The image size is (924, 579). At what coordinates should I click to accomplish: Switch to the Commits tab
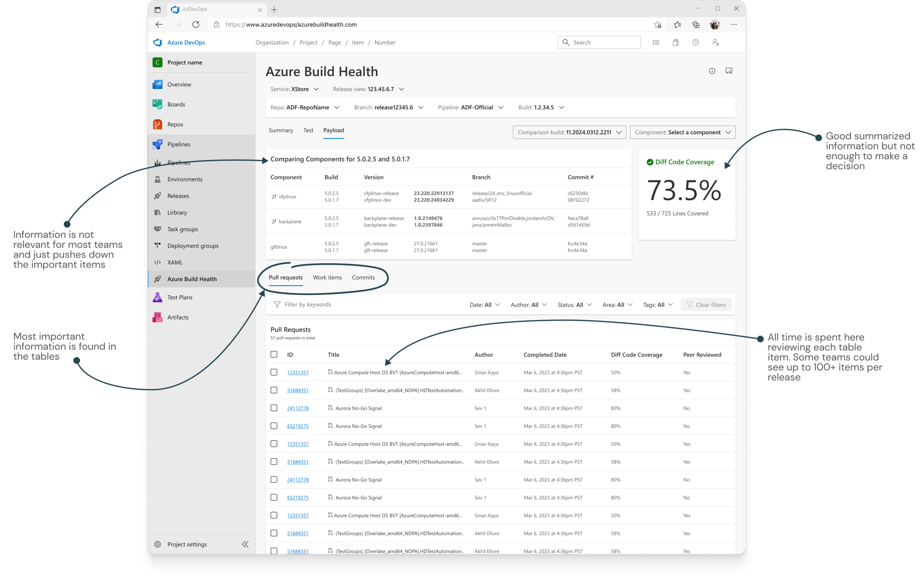point(363,277)
